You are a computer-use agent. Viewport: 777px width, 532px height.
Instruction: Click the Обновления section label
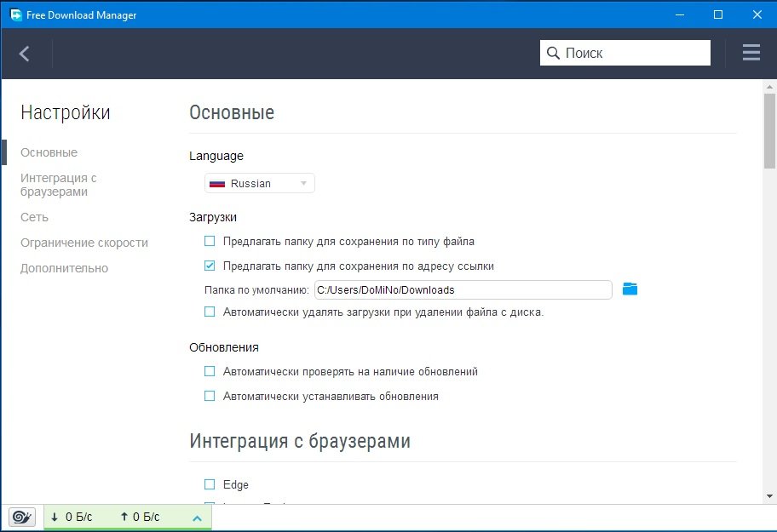click(x=224, y=347)
